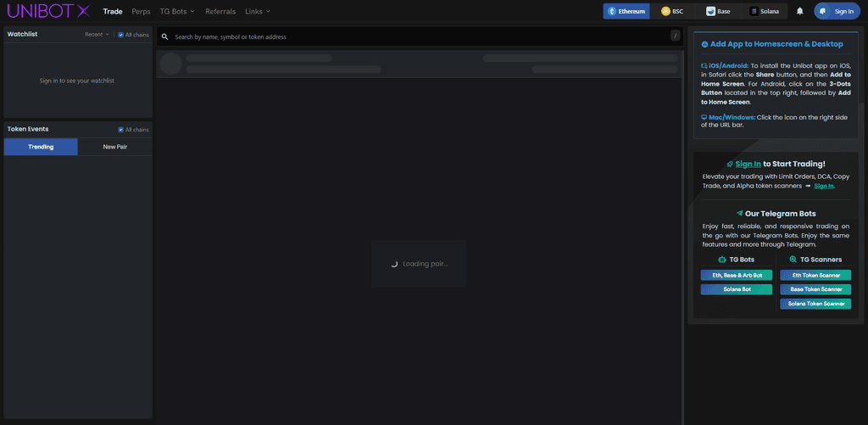868x425 pixels.
Task: Select the BSC network
Action: (672, 11)
